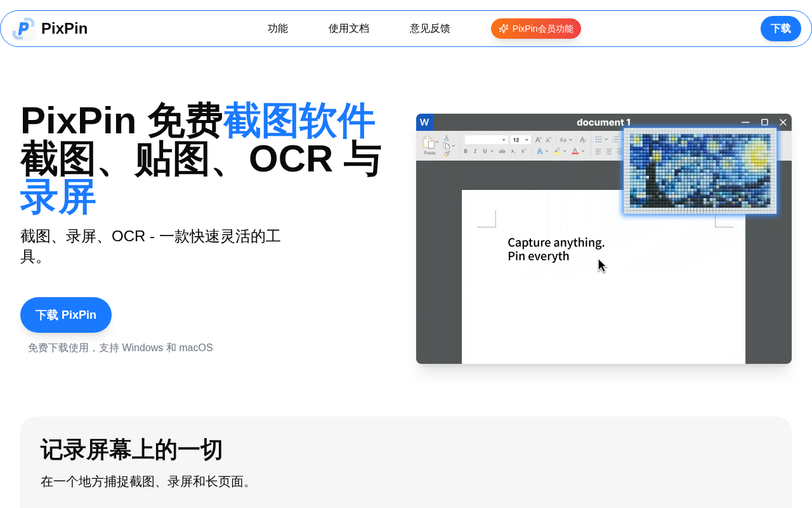Toggle Bold in the demo Word toolbar
The image size is (812, 508).
[x=466, y=151]
